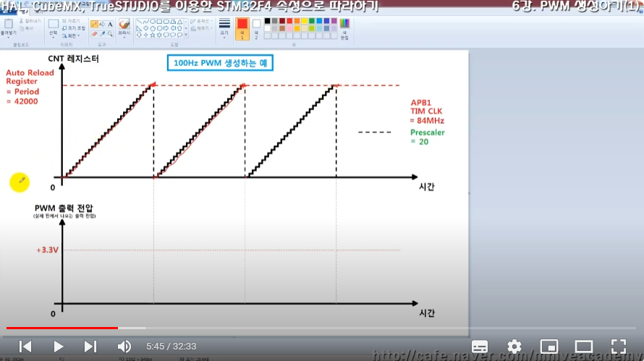Choose the Eraser tool
644x361 pixels.
[94, 33]
